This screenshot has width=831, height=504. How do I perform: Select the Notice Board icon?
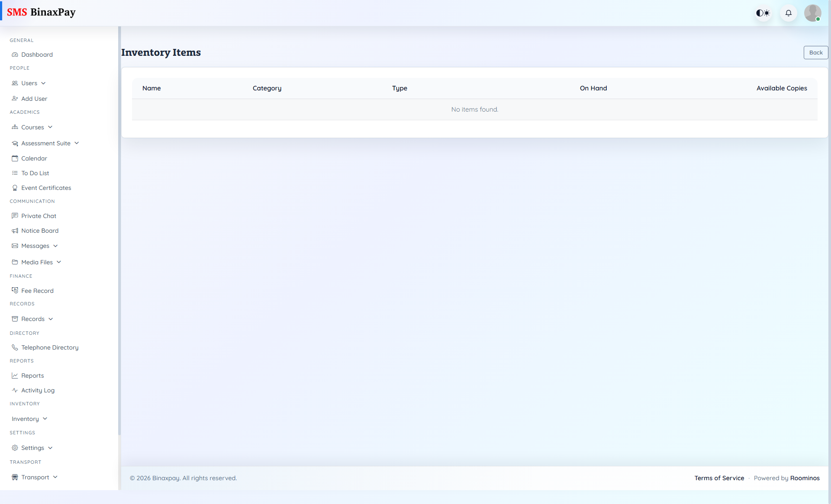coord(15,231)
